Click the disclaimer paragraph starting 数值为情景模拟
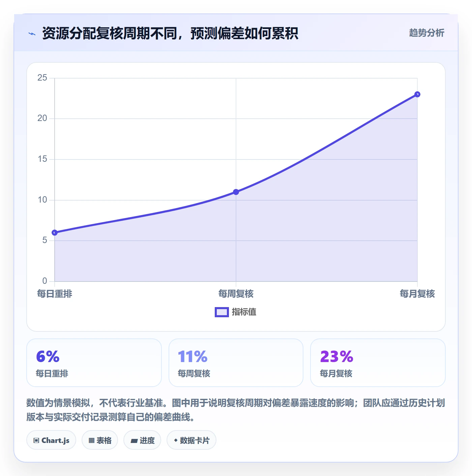Screen dimensions: 472x476 [x=236, y=410]
